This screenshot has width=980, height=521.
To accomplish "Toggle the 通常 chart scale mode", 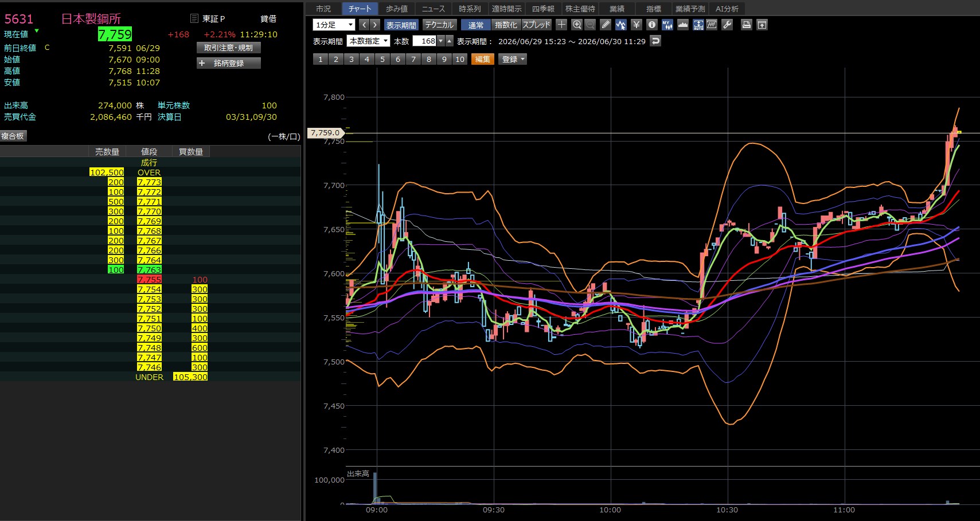I will tap(476, 25).
